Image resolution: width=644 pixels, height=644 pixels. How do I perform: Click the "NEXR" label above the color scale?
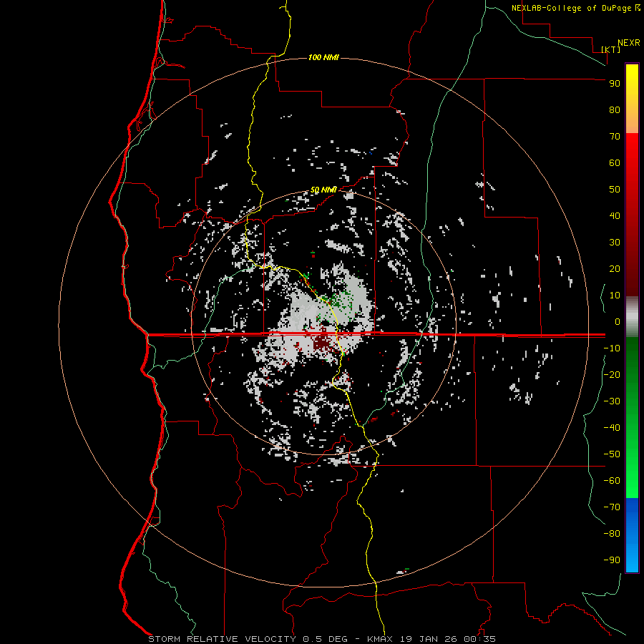click(628, 43)
